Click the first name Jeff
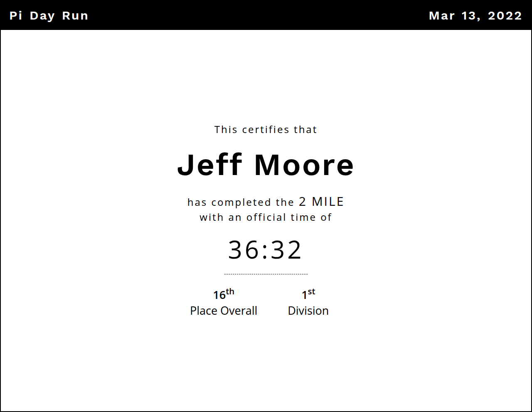The width and height of the screenshot is (532, 412). (210, 165)
